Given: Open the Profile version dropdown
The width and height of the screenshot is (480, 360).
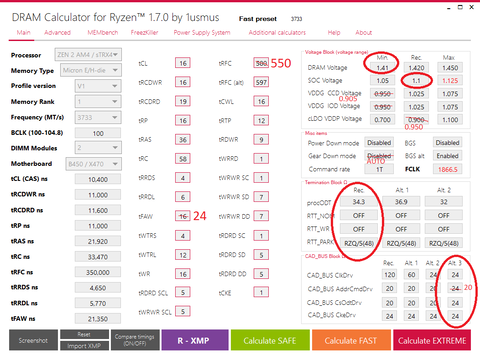Looking at the screenshot, I should tap(98, 86).
